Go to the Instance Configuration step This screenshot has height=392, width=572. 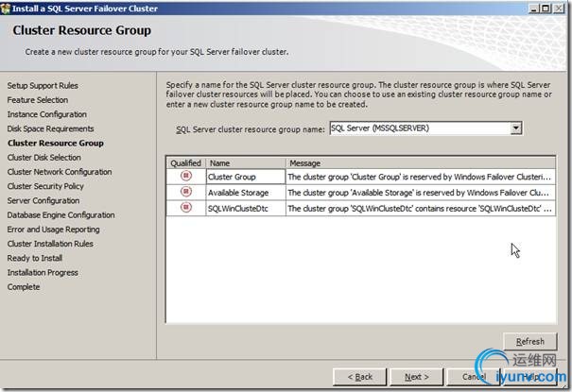coord(47,114)
